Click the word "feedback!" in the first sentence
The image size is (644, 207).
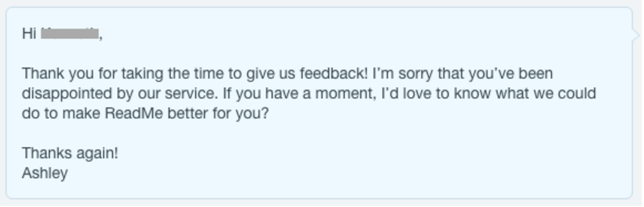(334, 74)
